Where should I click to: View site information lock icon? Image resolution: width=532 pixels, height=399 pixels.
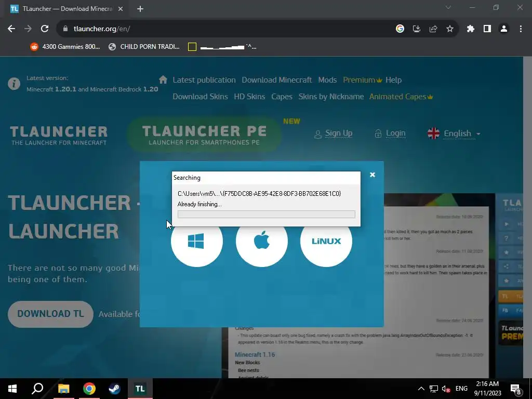[65, 29]
